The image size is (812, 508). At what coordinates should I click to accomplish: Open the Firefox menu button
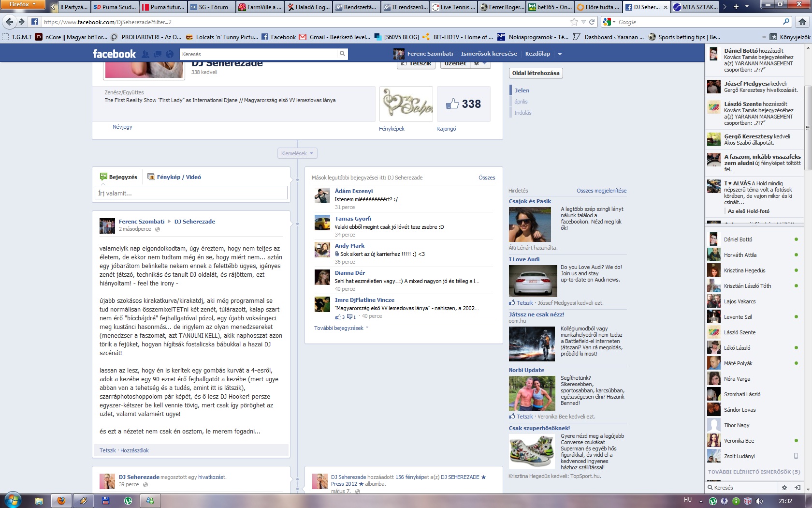[x=22, y=4]
